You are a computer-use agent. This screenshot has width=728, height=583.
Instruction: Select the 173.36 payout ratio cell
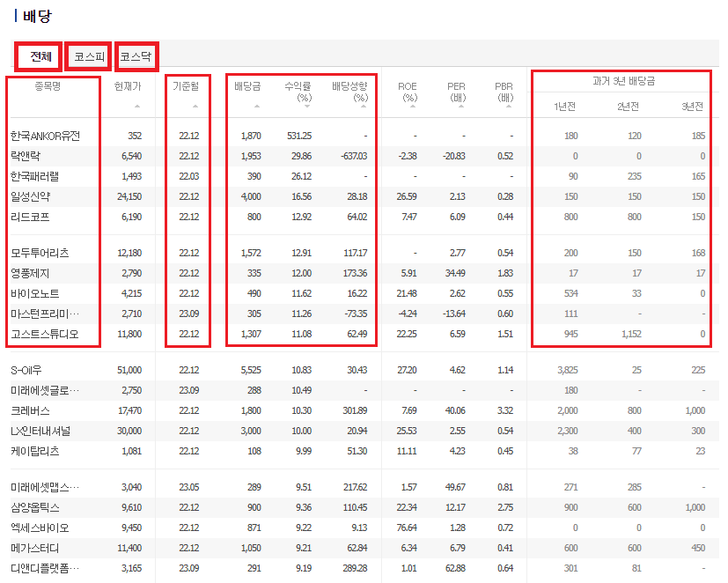pyautogui.click(x=355, y=273)
